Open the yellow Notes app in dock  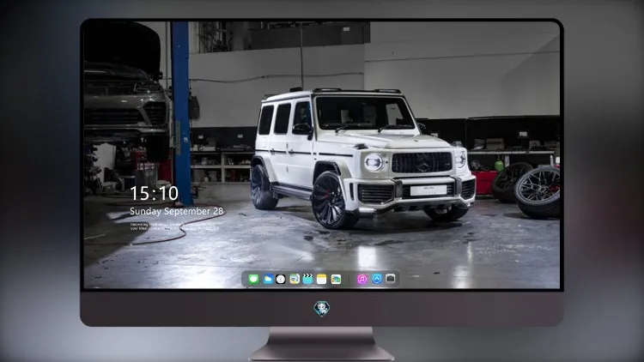pyautogui.click(x=322, y=280)
